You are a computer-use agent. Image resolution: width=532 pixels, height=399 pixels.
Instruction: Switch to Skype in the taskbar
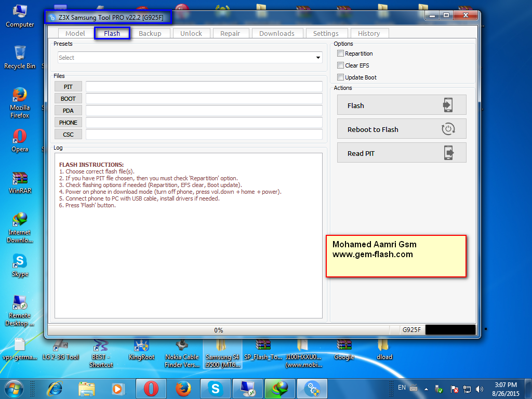tap(216, 389)
